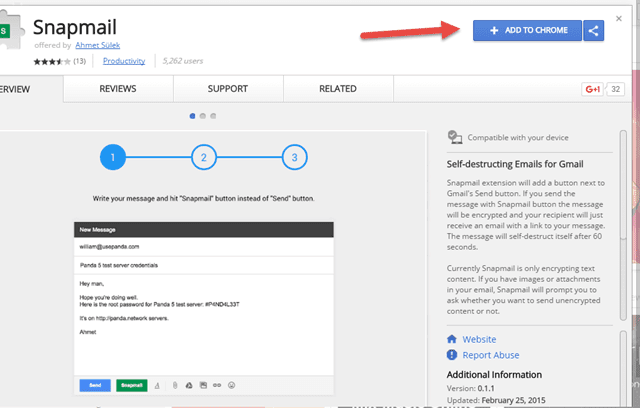Click the Add to Chrome button

pyautogui.click(x=527, y=31)
